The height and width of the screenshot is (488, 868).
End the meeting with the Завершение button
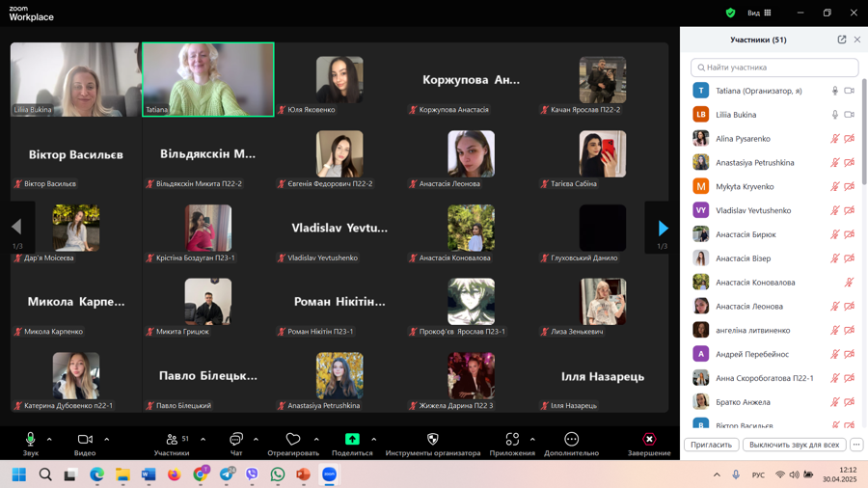[x=649, y=444]
